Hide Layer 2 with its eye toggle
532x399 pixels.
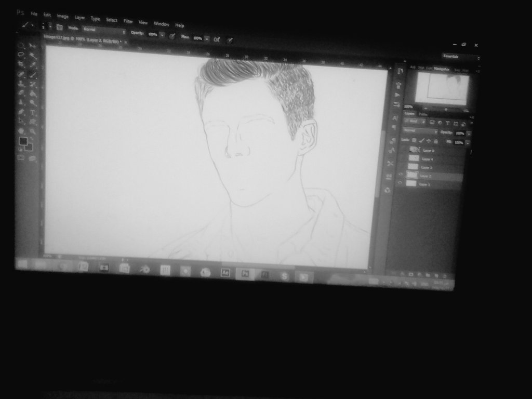(401, 174)
